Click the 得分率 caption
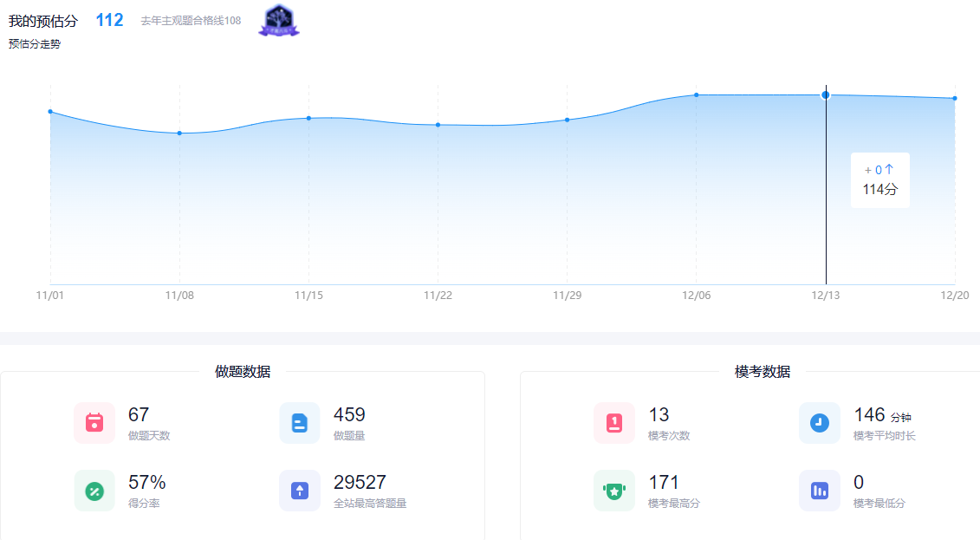Viewport: 980px width, 540px height. coord(144,503)
